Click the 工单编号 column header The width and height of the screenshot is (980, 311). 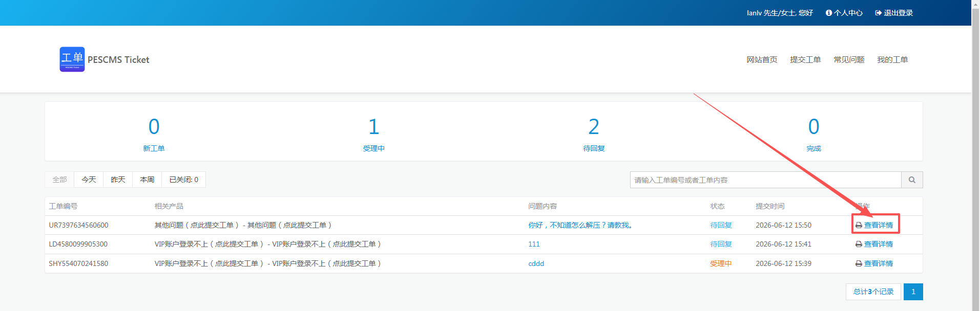63,206
